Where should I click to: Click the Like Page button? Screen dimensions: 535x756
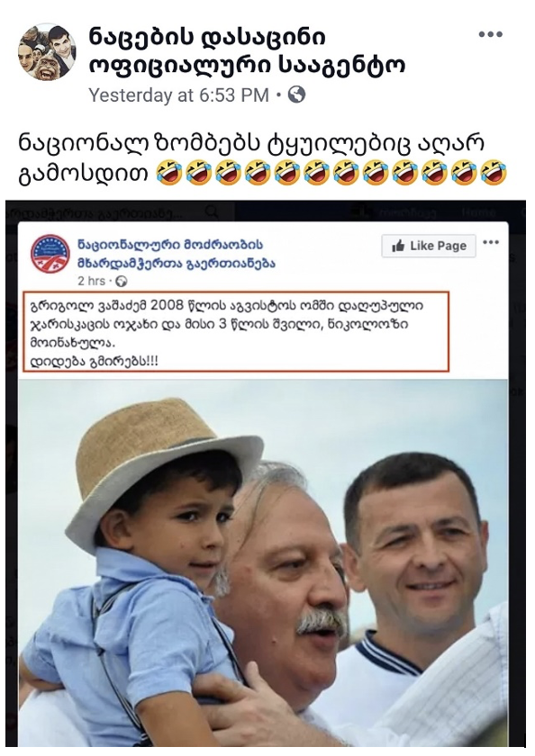coord(429,247)
